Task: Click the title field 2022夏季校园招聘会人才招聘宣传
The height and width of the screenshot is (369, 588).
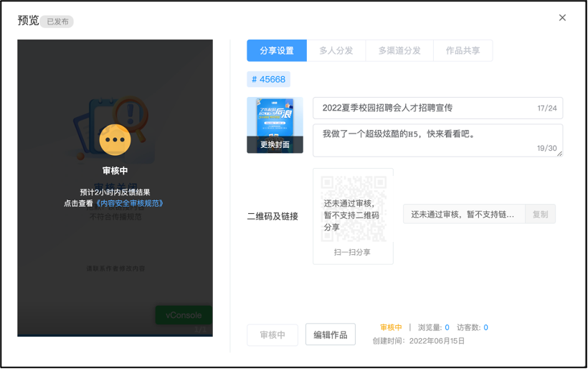Action: (427, 108)
